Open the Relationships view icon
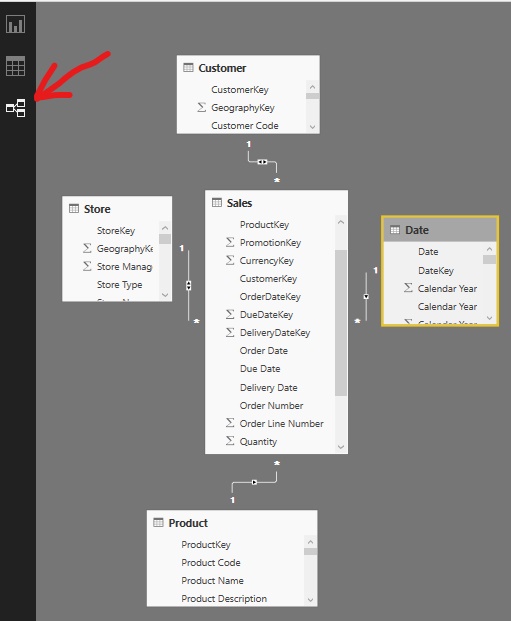The image size is (511, 621). (15, 108)
